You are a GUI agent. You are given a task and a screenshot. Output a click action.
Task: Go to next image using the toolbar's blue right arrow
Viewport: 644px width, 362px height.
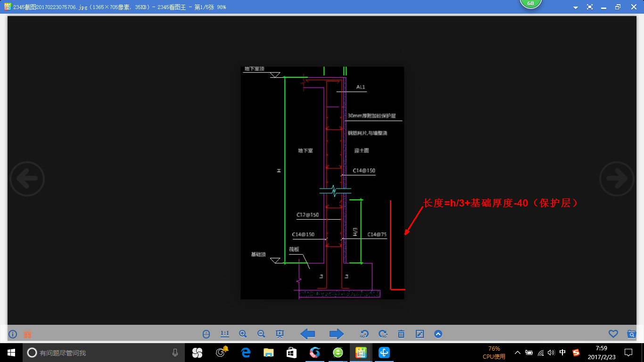coord(337,334)
